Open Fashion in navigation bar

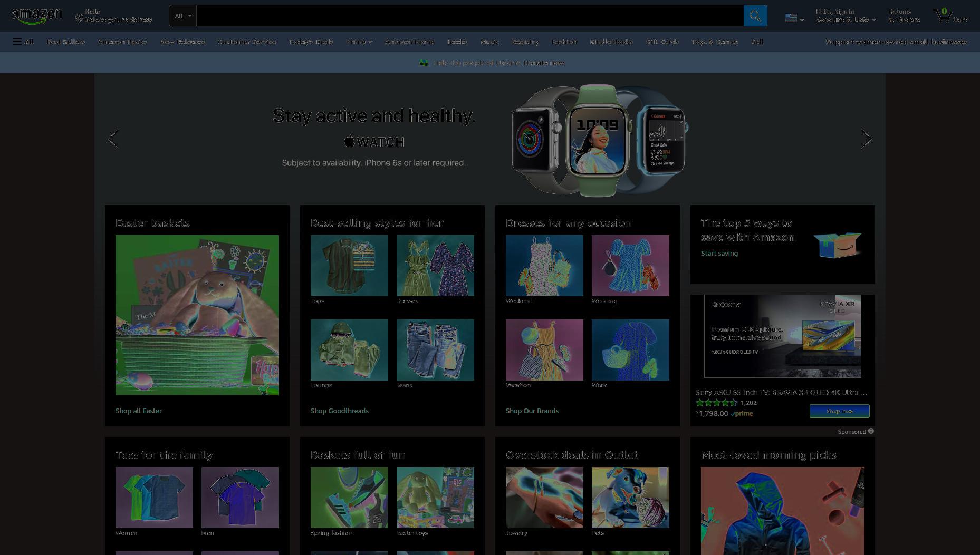coord(564,42)
